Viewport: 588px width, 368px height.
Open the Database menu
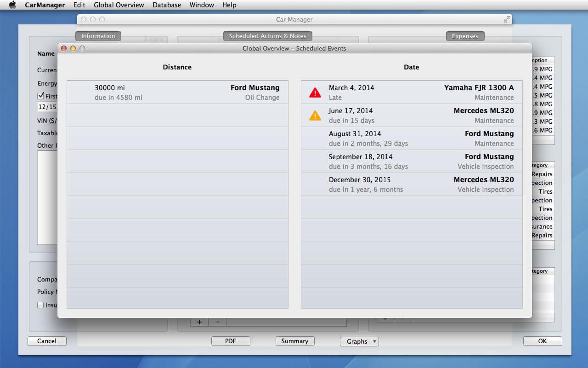click(x=167, y=5)
